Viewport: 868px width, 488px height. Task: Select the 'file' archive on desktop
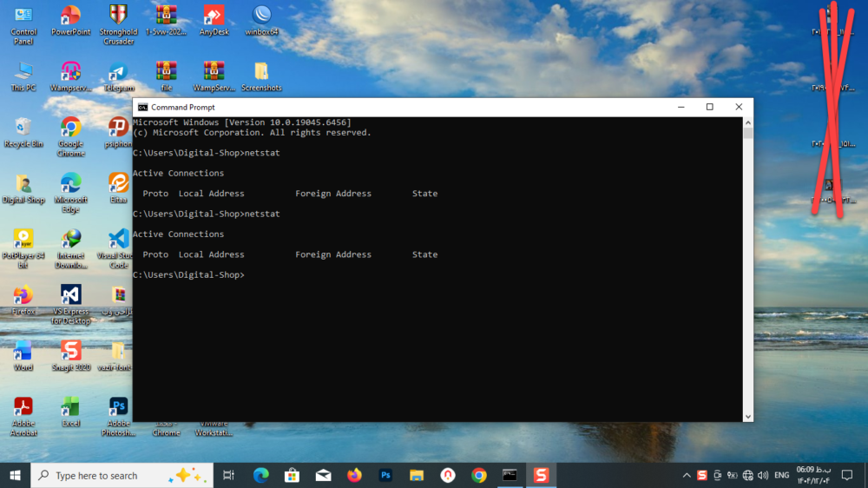coord(166,77)
